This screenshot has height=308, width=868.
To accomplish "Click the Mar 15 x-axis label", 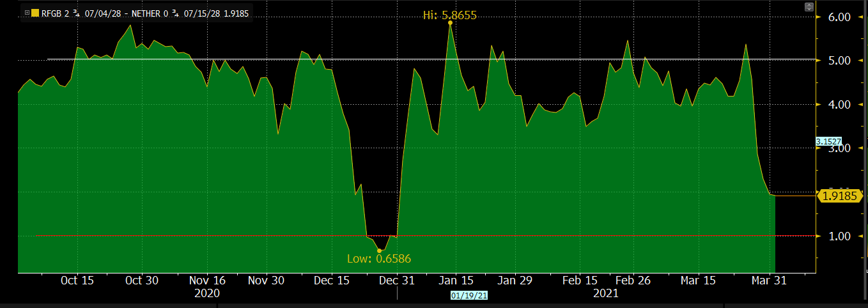I will click(x=699, y=280).
